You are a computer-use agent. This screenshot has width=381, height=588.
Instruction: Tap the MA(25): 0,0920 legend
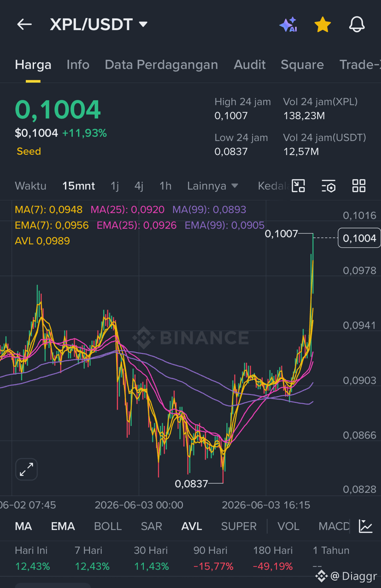click(128, 210)
